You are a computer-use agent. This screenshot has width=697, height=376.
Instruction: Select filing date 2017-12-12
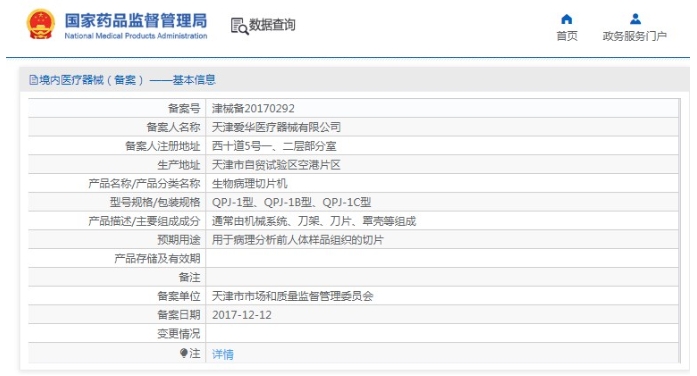click(x=241, y=315)
